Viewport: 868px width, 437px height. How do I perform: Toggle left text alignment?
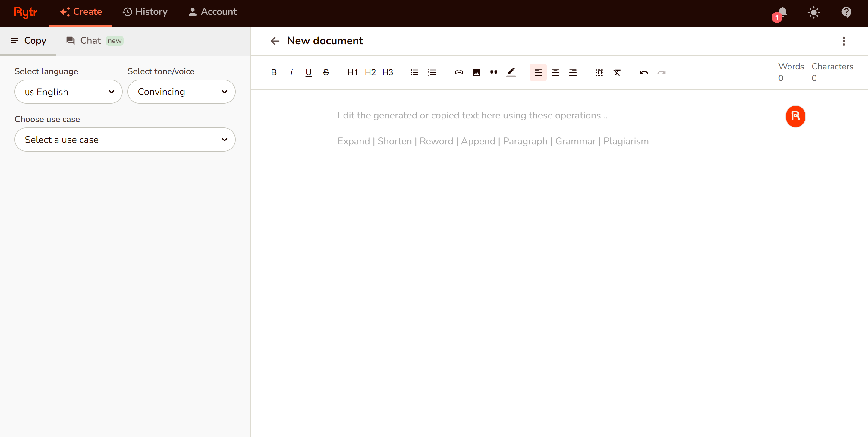[538, 72]
